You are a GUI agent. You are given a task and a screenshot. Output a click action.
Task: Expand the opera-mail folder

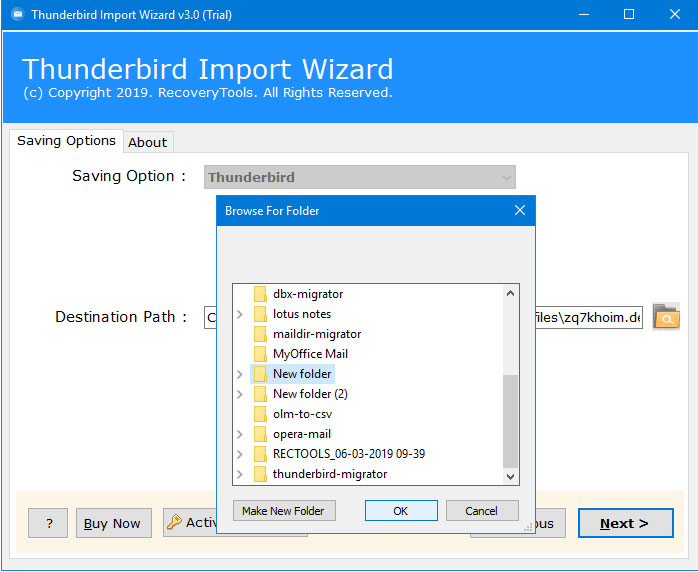240,434
